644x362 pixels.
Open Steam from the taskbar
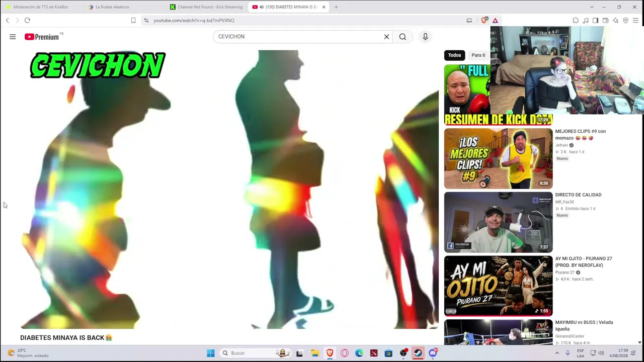(x=418, y=353)
